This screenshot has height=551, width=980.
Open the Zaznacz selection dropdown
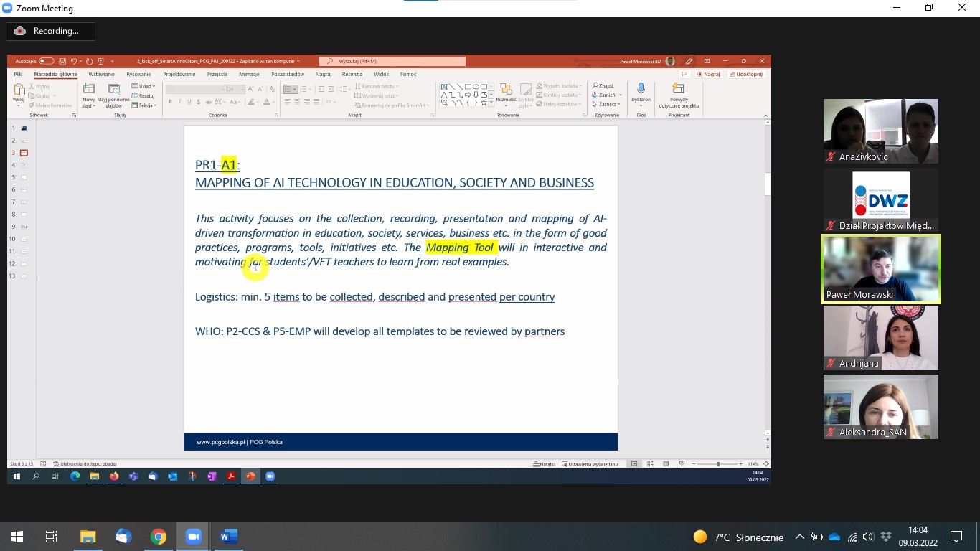607,104
